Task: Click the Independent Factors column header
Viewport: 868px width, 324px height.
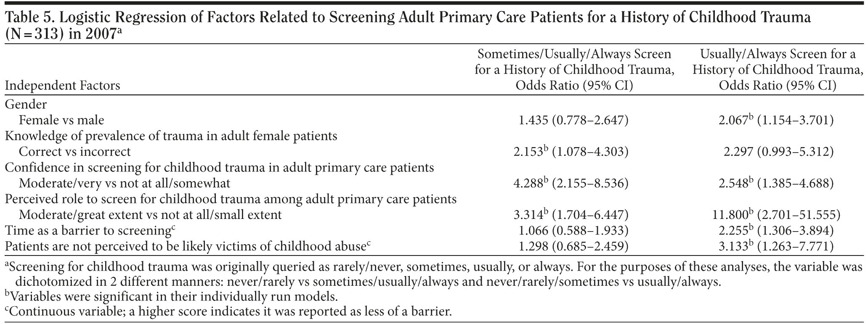Action: [x=62, y=86]
